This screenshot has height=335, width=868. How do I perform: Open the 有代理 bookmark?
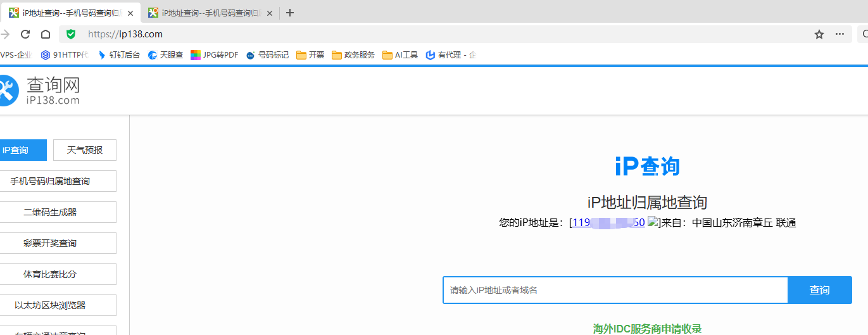coord(451,55)
